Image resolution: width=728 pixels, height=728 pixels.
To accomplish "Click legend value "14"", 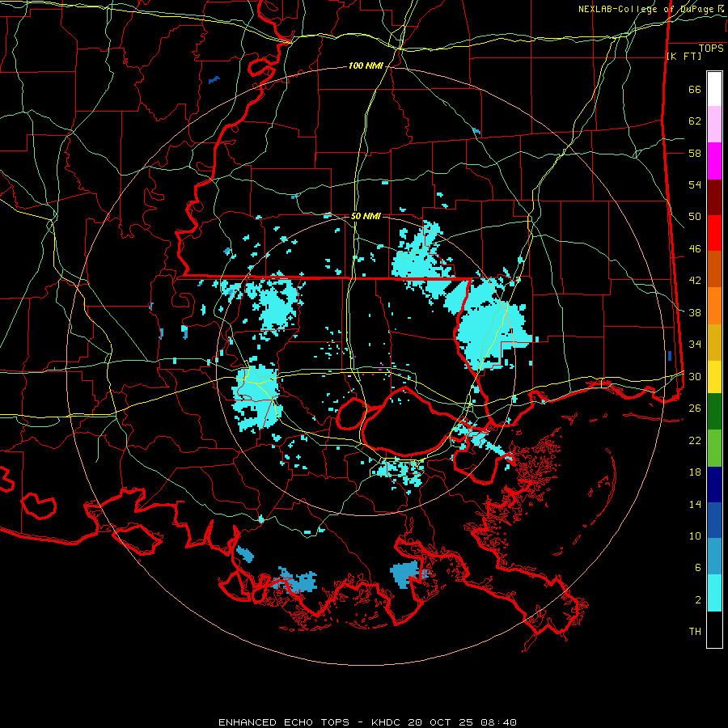I will (695, 505).
